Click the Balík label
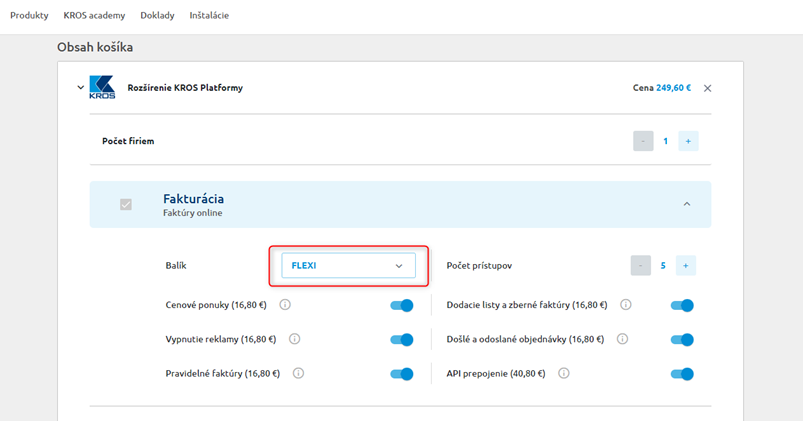The width and height of the screenshot is (803, 421). (x=176, y=265)
